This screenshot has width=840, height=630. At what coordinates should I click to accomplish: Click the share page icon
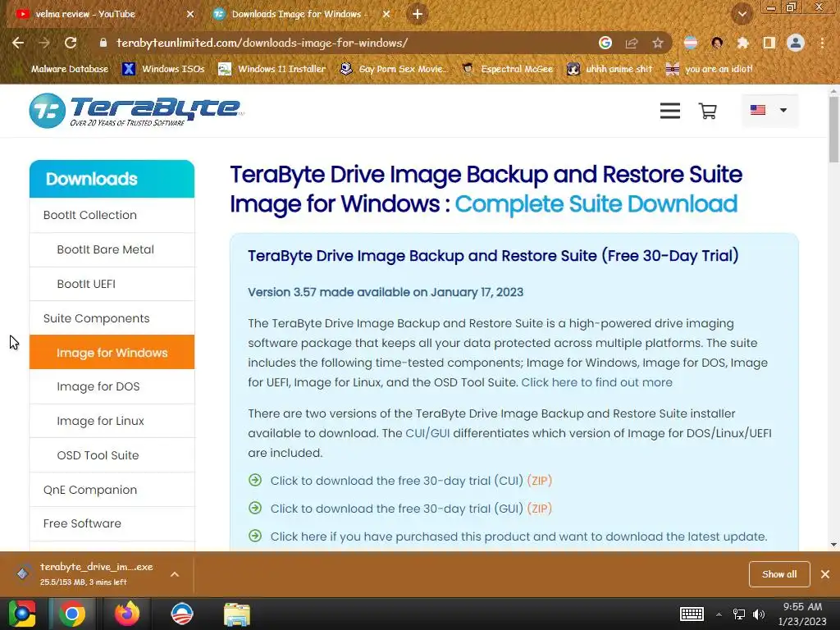click(632, 43)
